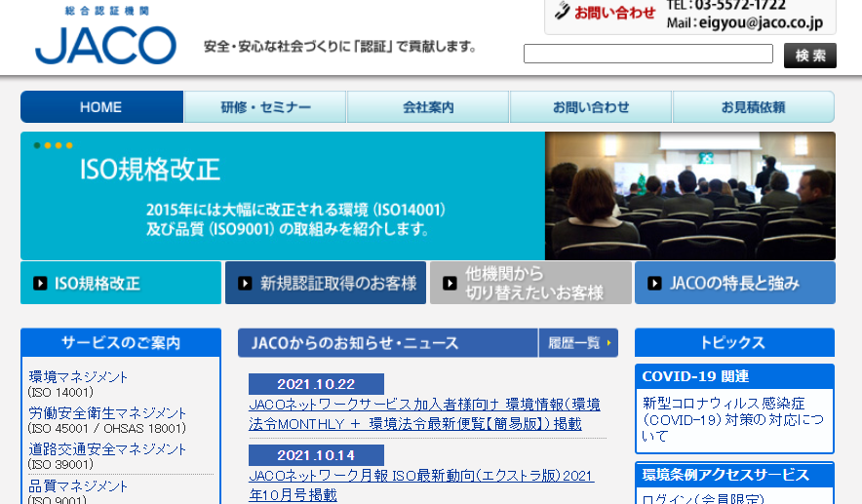862x504 pixels.
Task: Click arrow icon beside 他機関から切り替えたいお客様
Action: [x=450, y=283]
